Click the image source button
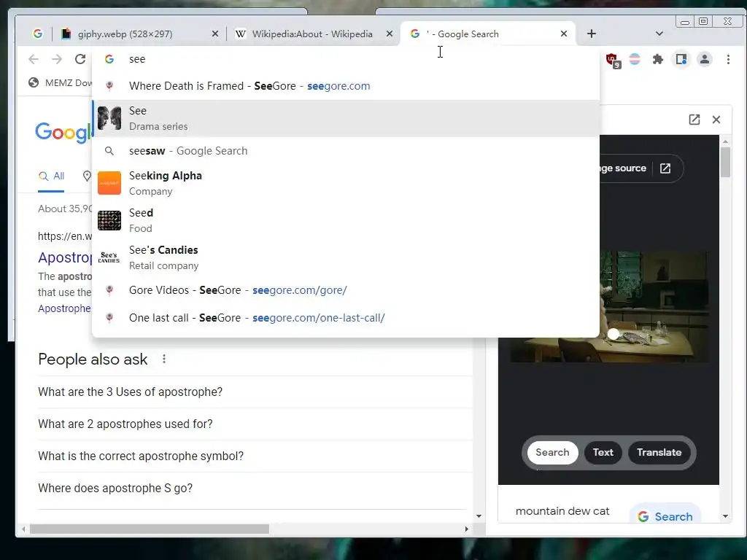The image size is (747, 560). tap(641, 168)
